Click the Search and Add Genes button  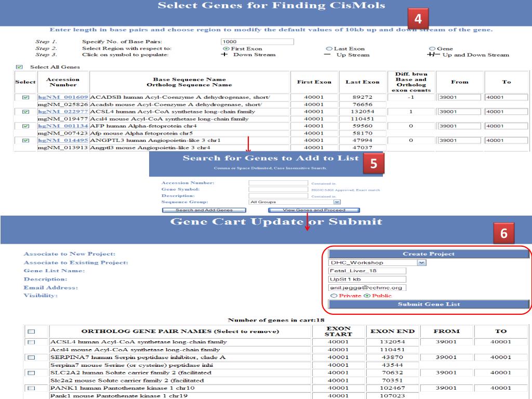[x=204, y=210]
